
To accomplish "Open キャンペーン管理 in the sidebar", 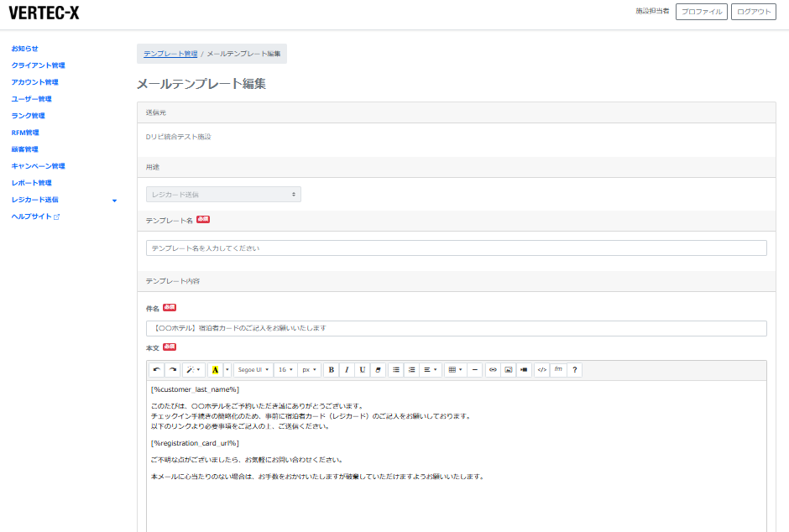I will click(x=39, y=166).
